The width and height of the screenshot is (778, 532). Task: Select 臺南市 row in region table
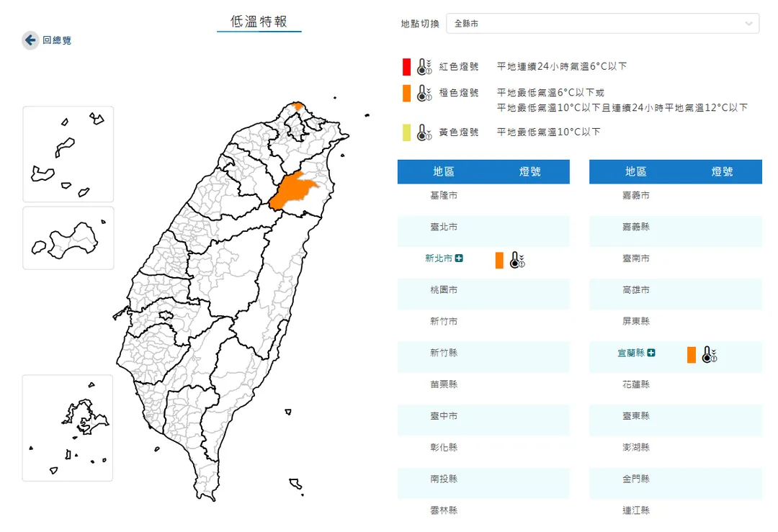[675, 263]
